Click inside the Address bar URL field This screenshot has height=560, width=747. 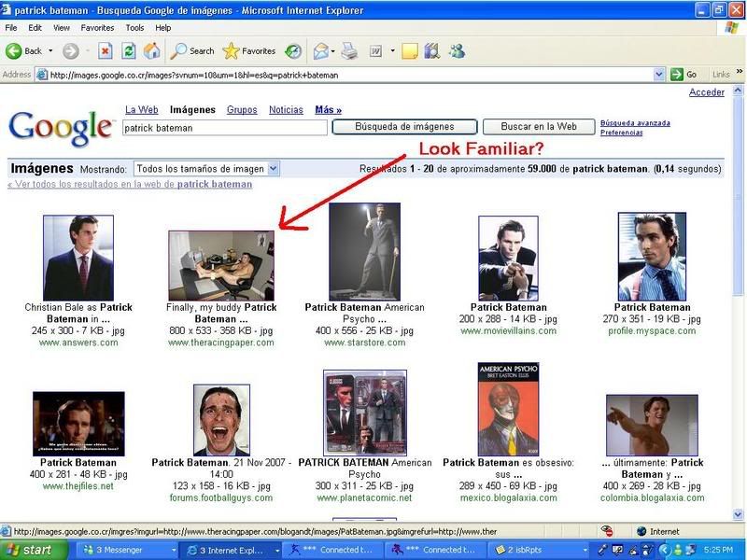pos(351,75)
